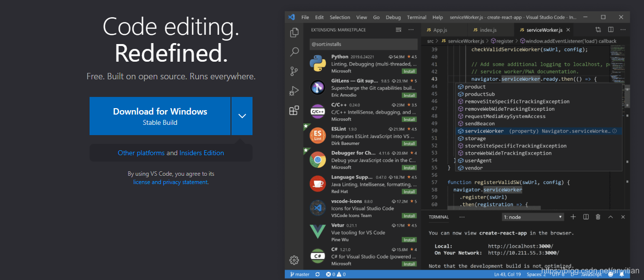Screen dimensions: 644x280
Task: Open the Explorer icon in the activity bar
Action: tap(294, 32)
